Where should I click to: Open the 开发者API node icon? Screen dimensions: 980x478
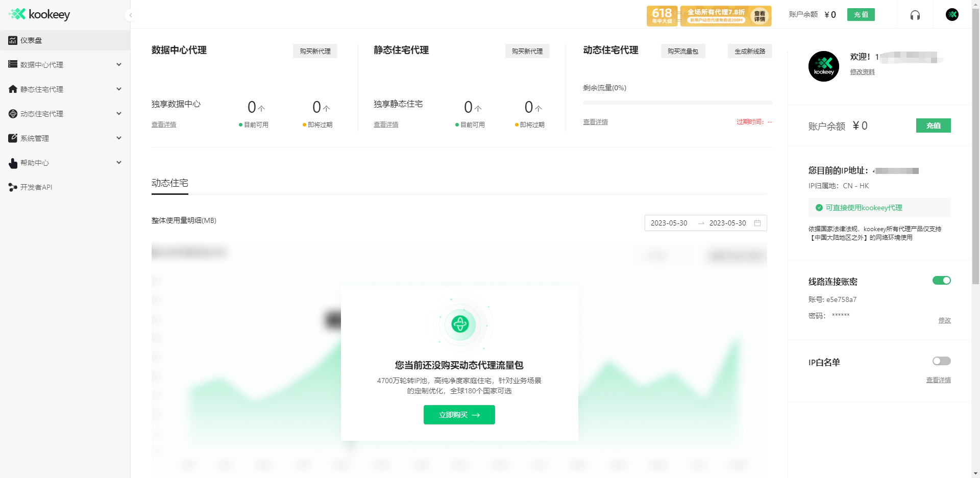pyautogui.click(x=12, y=187)
